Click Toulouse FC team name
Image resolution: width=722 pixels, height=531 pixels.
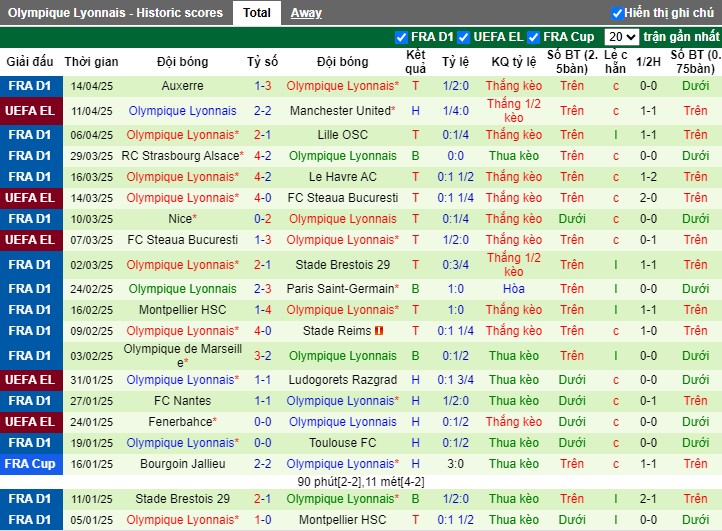pos(343,443)
